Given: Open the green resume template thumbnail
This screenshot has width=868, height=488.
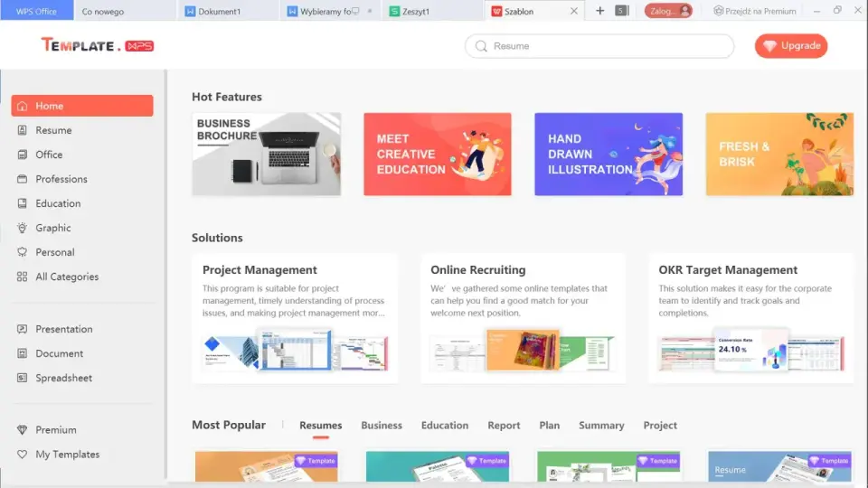Looking at the screenshot, I should 609,466.
